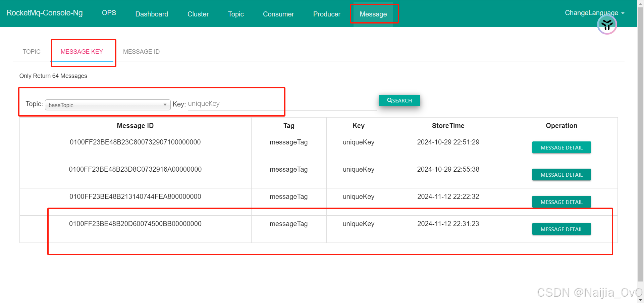Click message ID 0100FF23BE48B20D60074500BB00000000
Screen dimensions: 644x303
click(135, 224)
